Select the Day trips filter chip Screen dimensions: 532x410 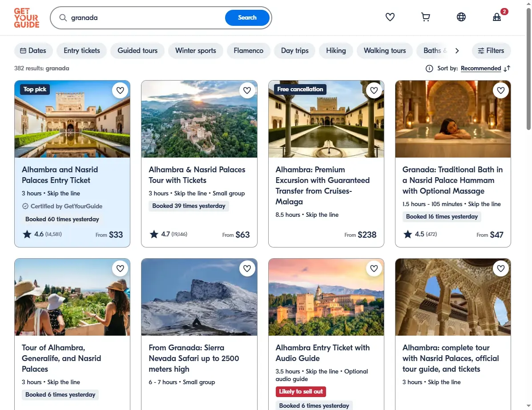(x=294, y=51)
